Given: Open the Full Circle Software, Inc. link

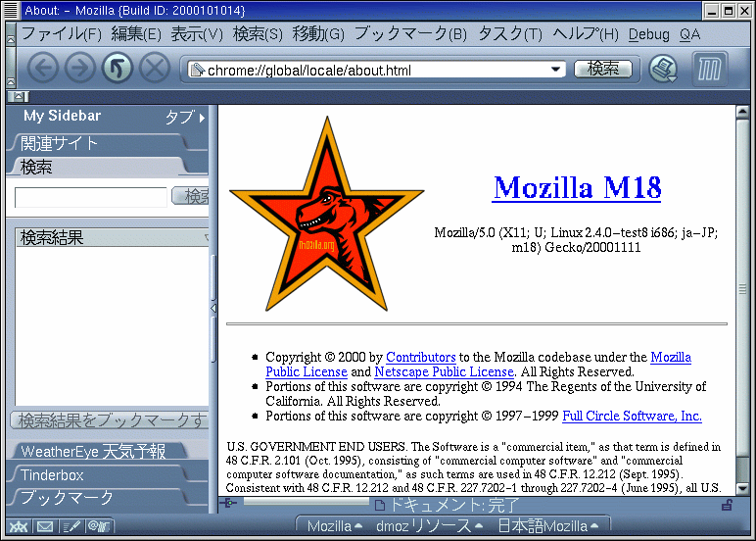Looking at the screenshot, I should (x=632, y=416).
